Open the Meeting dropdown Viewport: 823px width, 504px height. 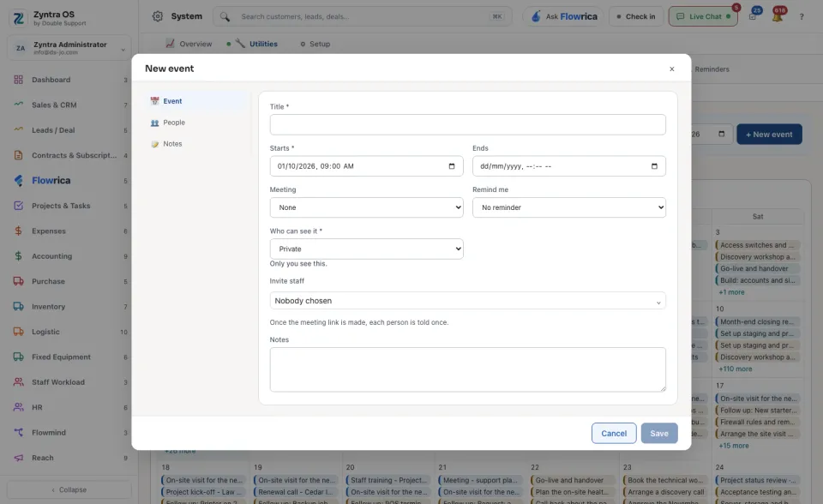366,207
